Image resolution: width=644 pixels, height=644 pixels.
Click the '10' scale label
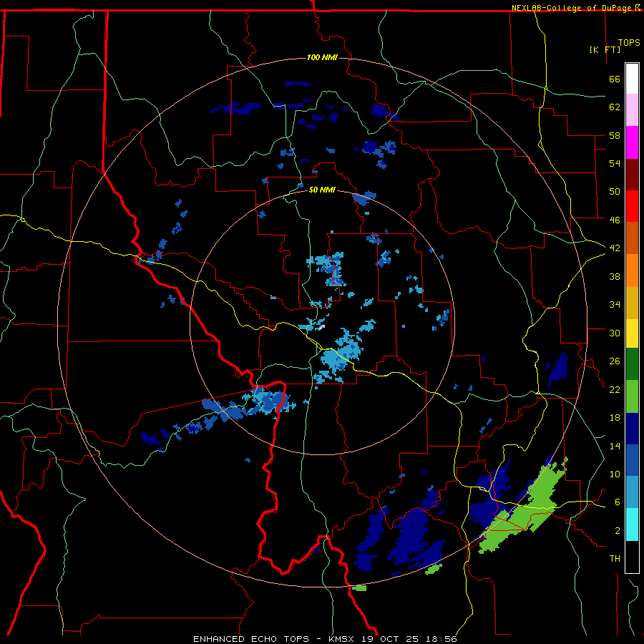[x=615, y=474]
